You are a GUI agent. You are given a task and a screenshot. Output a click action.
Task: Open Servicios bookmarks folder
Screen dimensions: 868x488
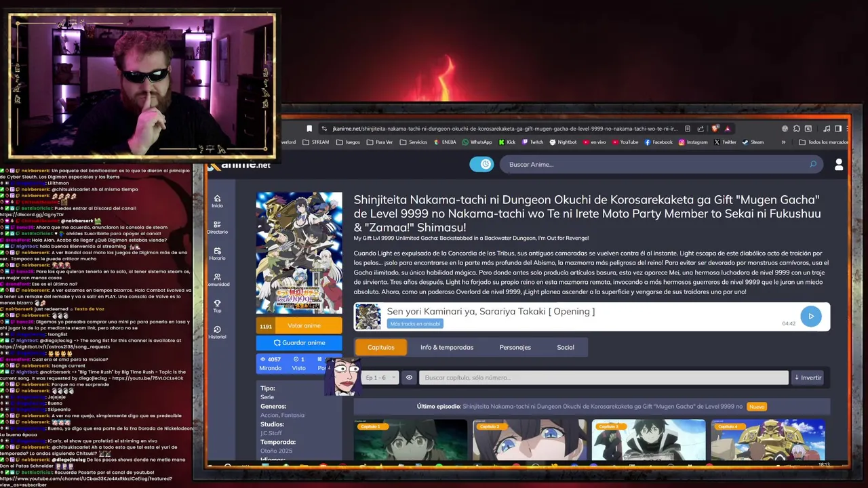pos(413,142)
